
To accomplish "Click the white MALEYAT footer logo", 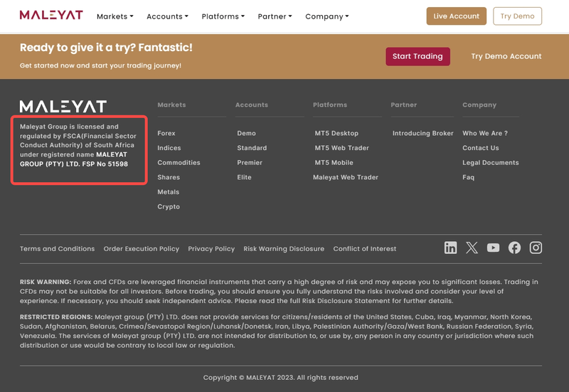I will (x=63, y=106).
